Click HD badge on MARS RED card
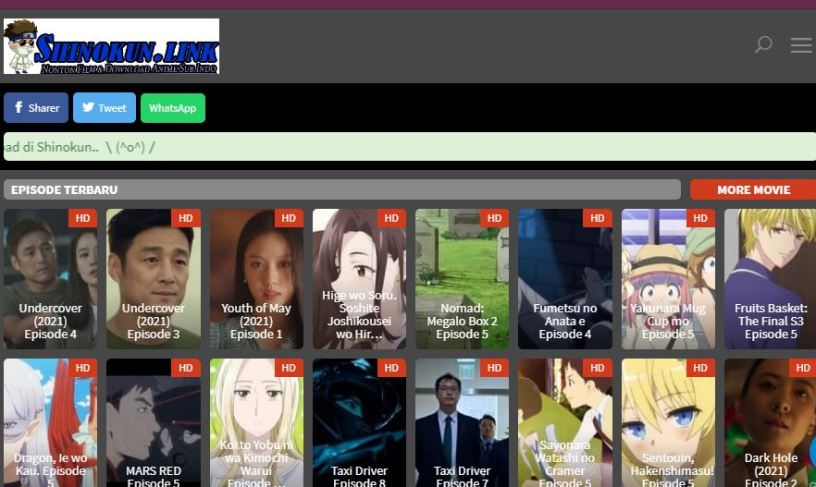The width and height of the screenshot is (816, 487). pyautogui.click(x=186, y=368)
